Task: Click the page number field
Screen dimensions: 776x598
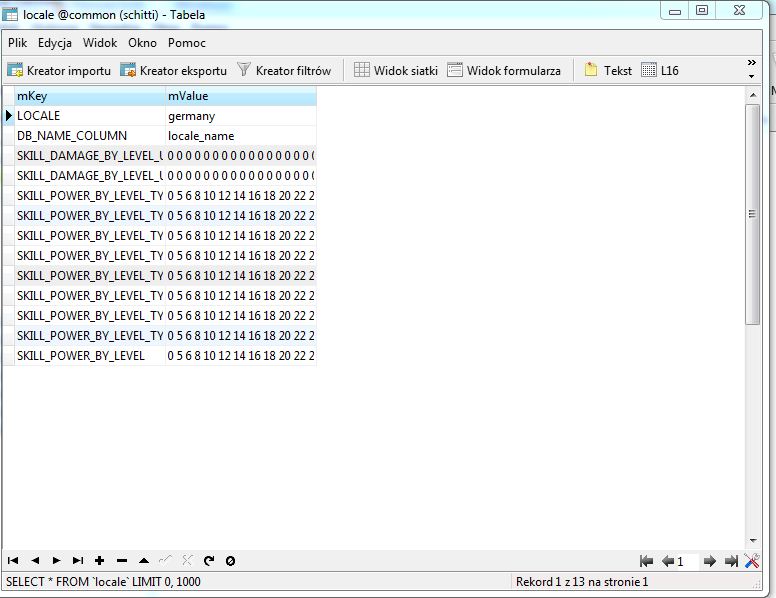Action: pyautogui.click(x=687, y=561)
